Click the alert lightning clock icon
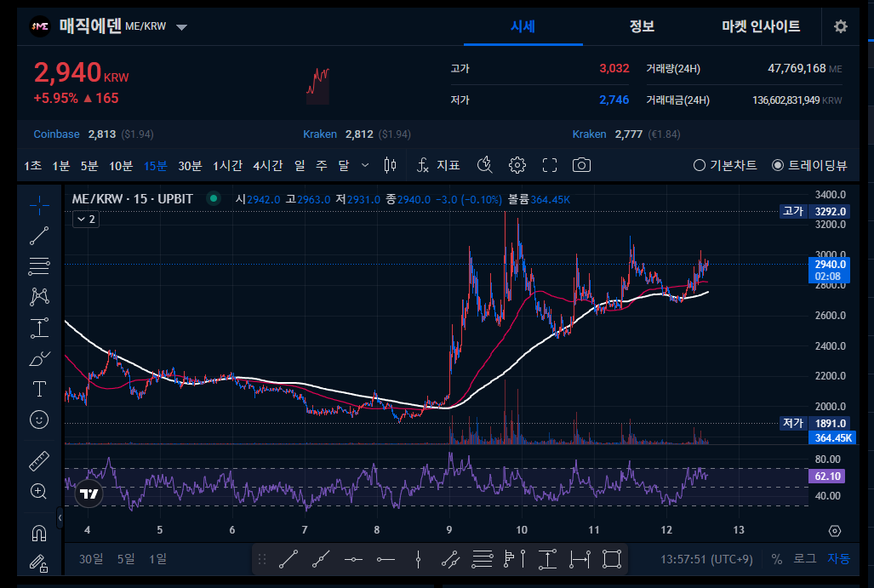Viewport: 874px width, 588px height. click(484, 165)
